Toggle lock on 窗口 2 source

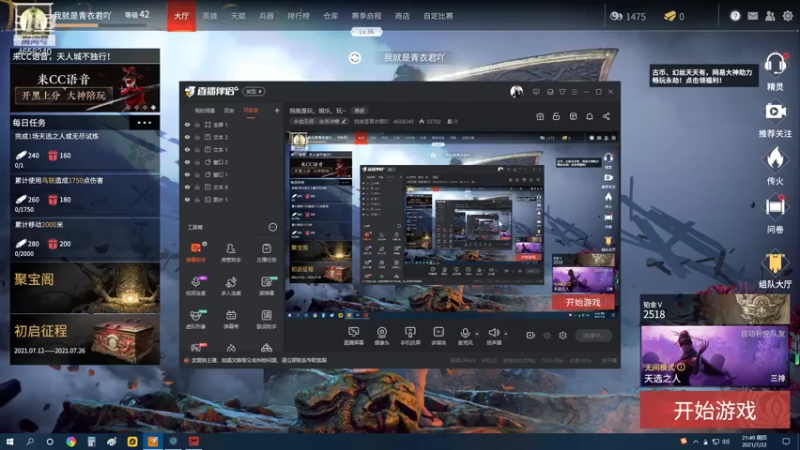pos(197,162)
